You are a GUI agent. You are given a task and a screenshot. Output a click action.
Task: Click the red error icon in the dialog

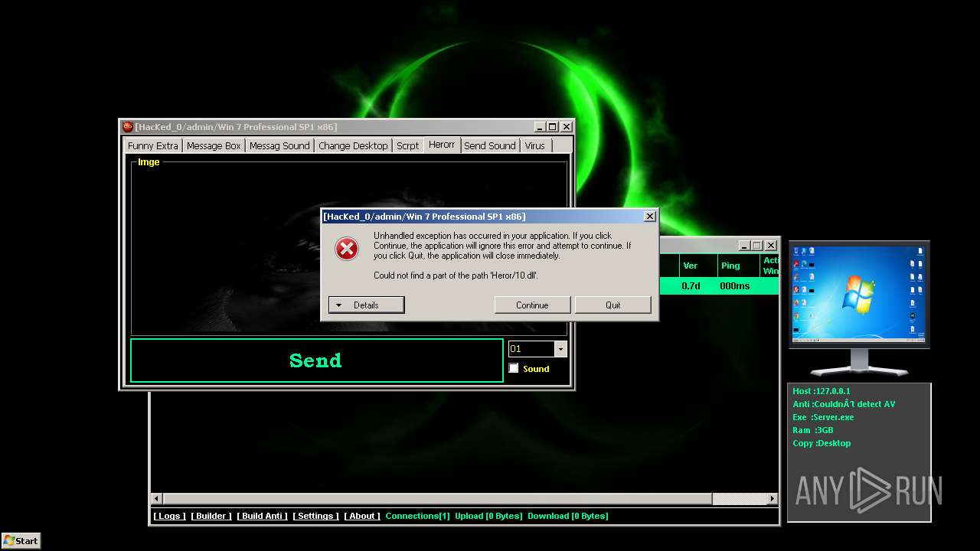347,249
